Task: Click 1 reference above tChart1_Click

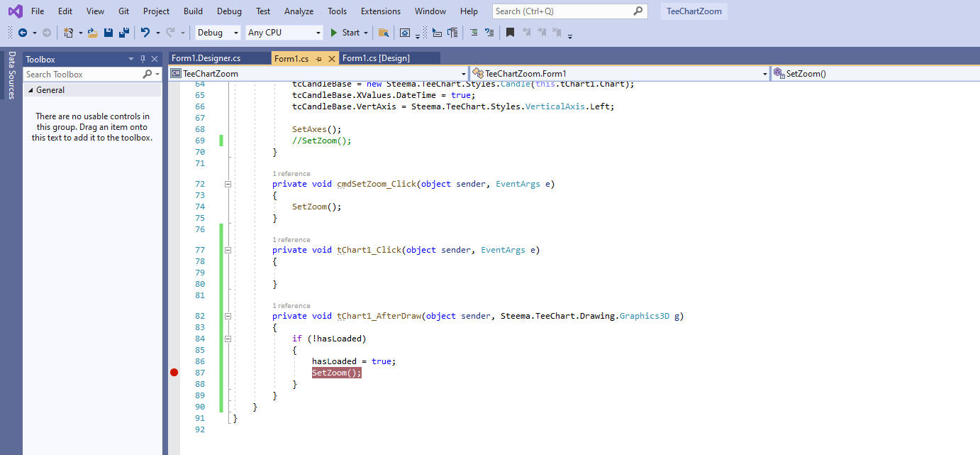Action: tap(291, 239)
